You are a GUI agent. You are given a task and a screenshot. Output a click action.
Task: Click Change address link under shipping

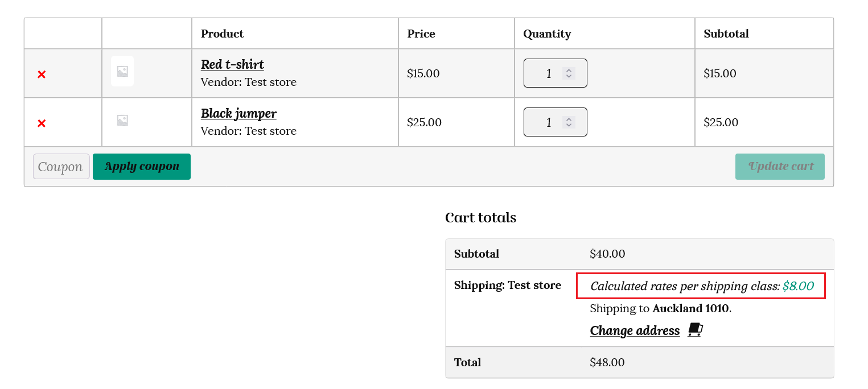(x=635, y=330)
